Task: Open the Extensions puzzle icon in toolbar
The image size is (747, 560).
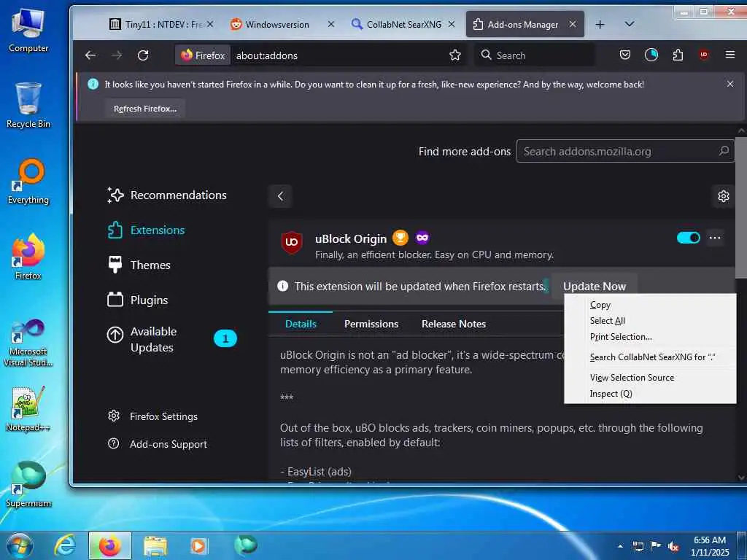Action: tap(678, 55)
